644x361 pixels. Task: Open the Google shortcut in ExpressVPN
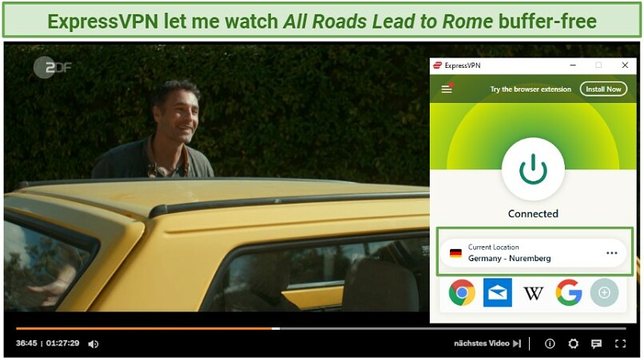click(x=569, y=292)
